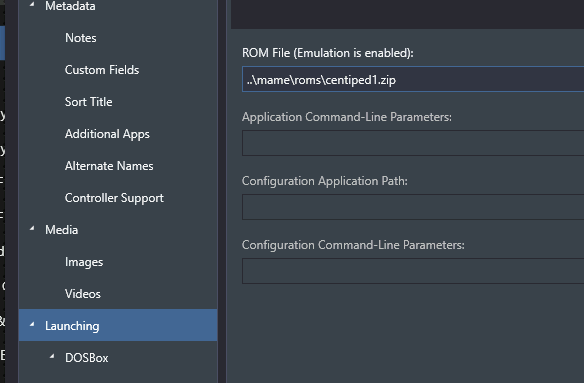Viewport: 584px width, 383px height.
Task: Select Controller Support entry
Action: [x=114, y=198]
